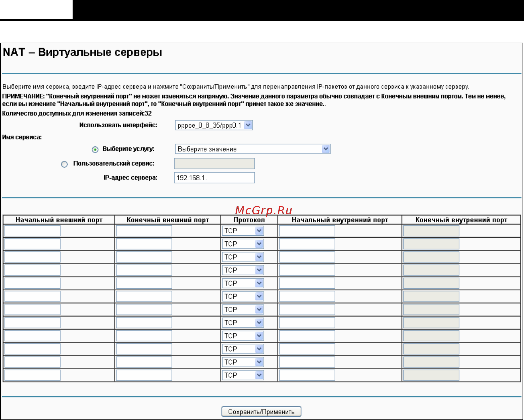Viewport: 524px width, 420px height.
Task: Focus 'Конечный внешний порт' field in row 1
Action: click(144, 231)
